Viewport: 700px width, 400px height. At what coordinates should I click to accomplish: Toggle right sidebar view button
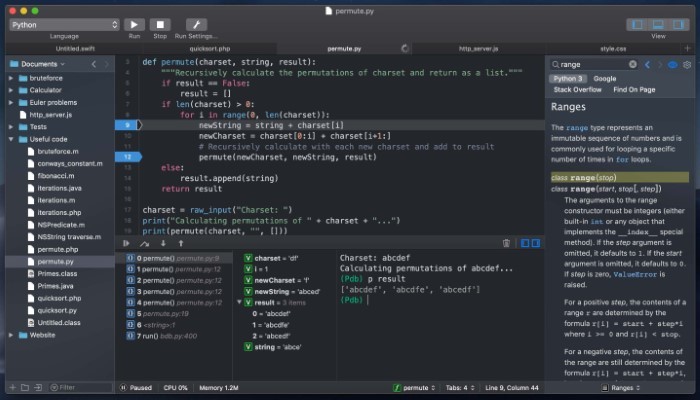(678, 25)
